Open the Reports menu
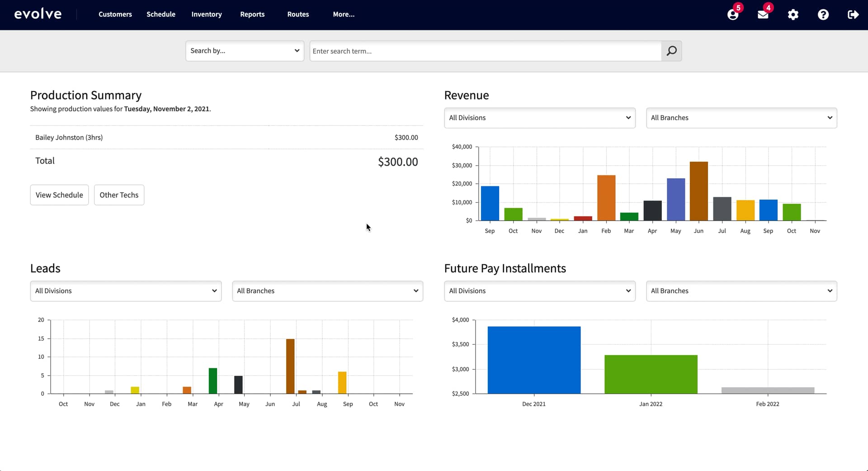Viewport: 868px width, 471px height. pyautogui.click(x=252, y=14)
